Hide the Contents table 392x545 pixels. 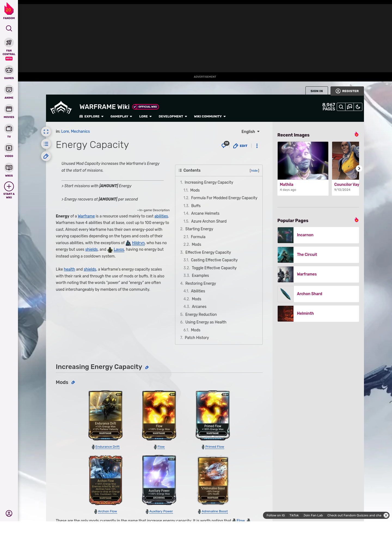coord(254,171)
